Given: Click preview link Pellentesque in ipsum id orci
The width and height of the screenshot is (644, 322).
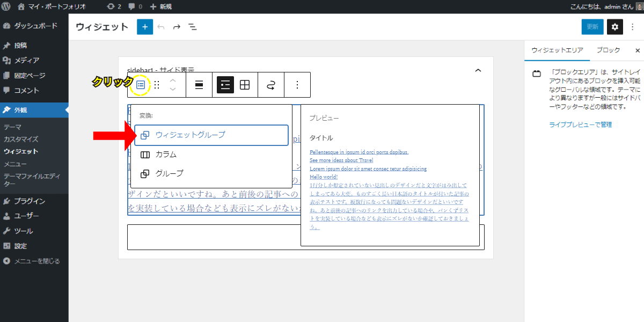Looking at the screenshot, I should pos(359,152).
